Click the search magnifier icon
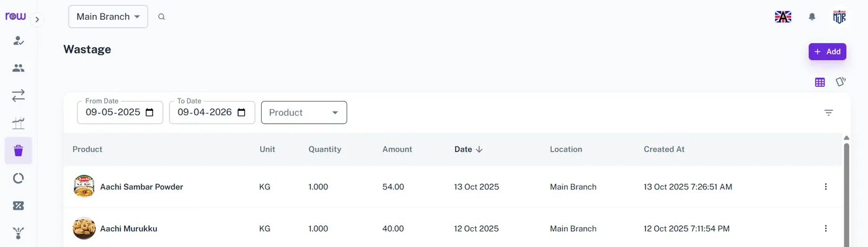868x247 pixels. pyautogui.click(x=161, y=17)
